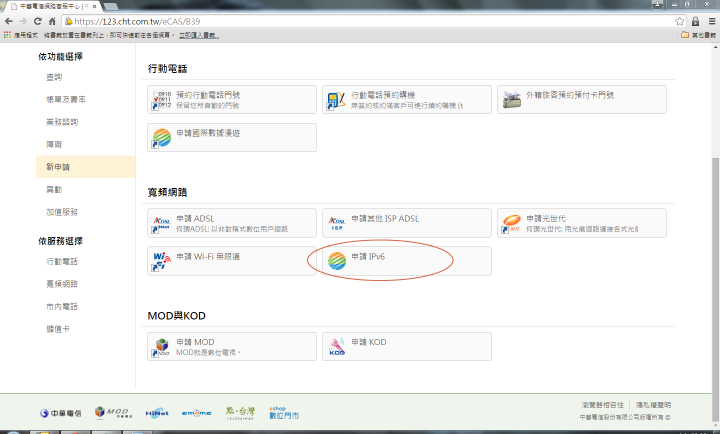This screenshot has width=720, height=434.
Task: Click the MOD與KOD section heading
Action: point(176,316)
